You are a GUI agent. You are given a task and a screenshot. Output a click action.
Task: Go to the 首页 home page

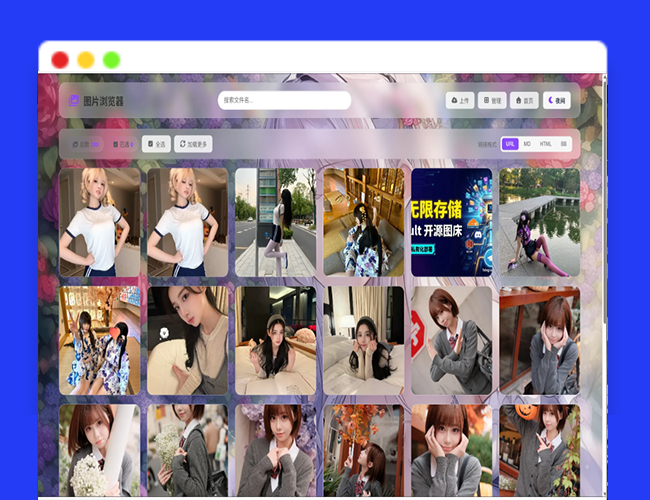524,100
